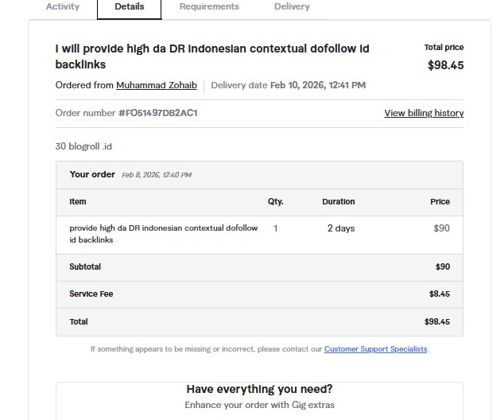Click the Feb 10, 2026 delivery date
504x420 pixels.
pos(317,85)
